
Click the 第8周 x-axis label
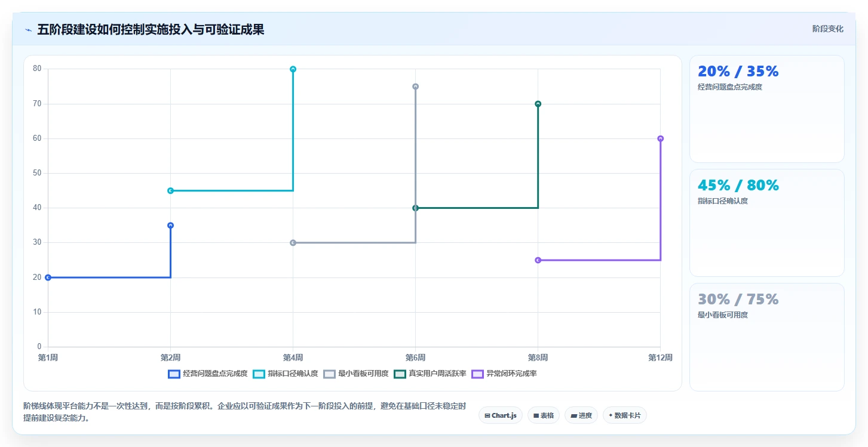click(x=538, y=358)
